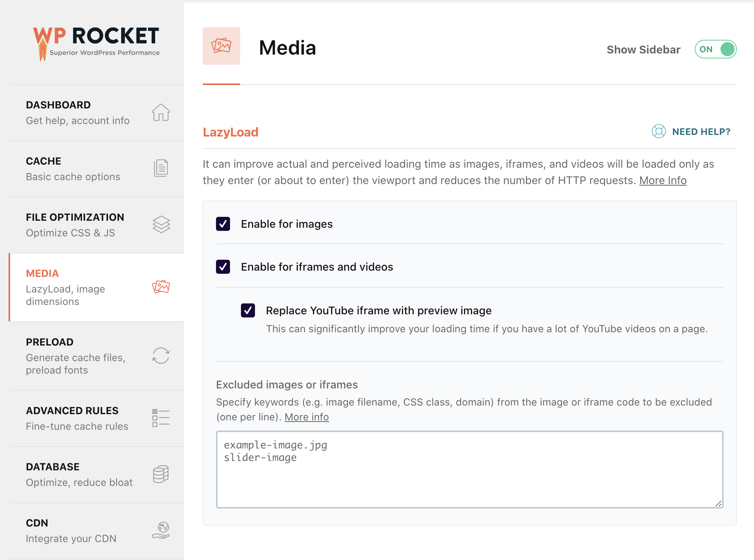754x560 pixels.
Task: Open LazyLoad More Info link
Action: pos(663,181)
